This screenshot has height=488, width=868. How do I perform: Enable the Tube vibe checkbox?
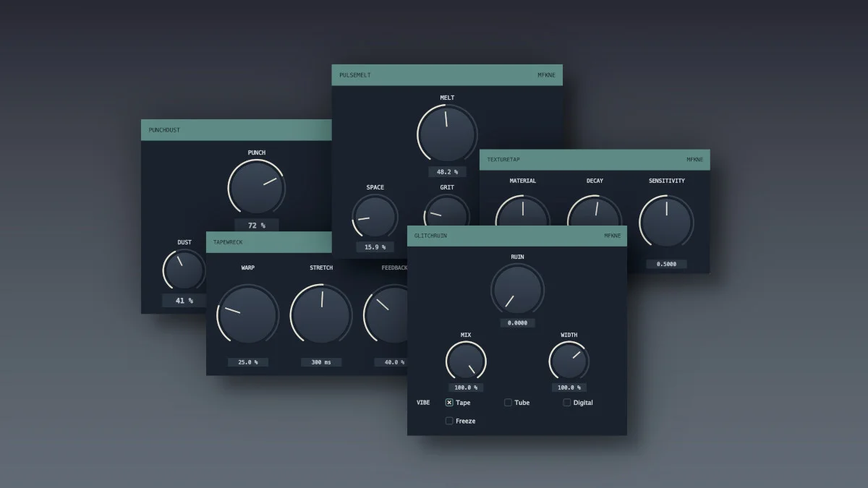pyautogui.click(x=508, y=403)
